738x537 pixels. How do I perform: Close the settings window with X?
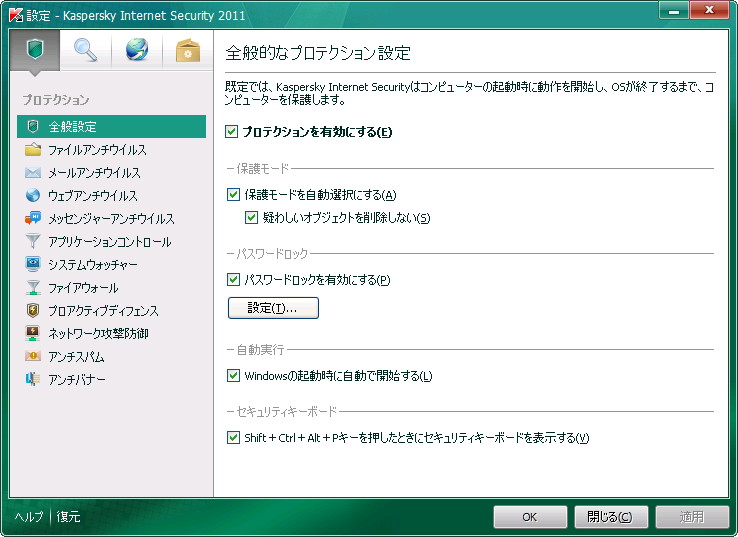pyautogui.click(x=709, y=10)
